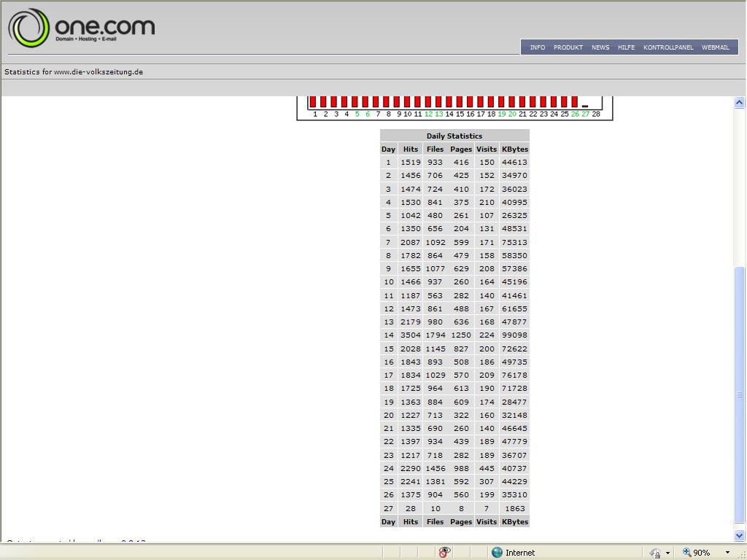
Task: Open the 90% zoom level dropdown arrow
Action: pos(727,553)
